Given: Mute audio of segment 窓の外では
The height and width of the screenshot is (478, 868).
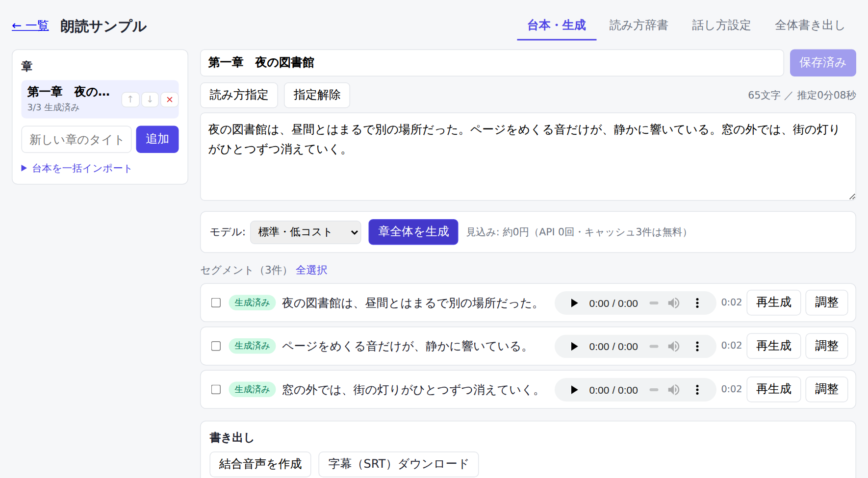Looking at the screenshot, I should (x=674, y=390).
